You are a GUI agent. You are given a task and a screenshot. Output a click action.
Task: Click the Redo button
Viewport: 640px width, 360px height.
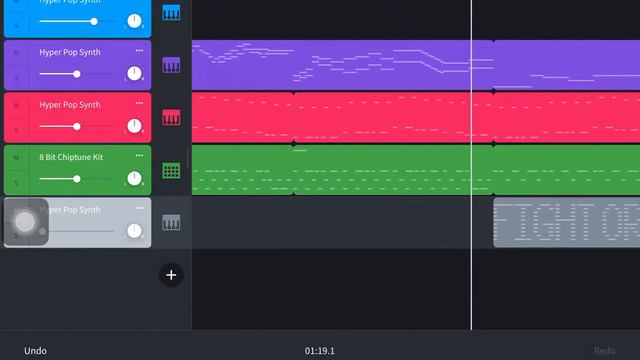pos(604,351)
